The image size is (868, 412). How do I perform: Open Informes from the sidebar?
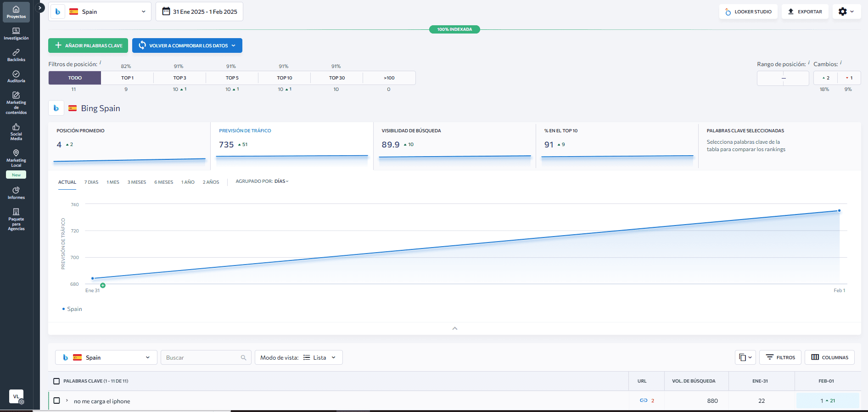coord(16,193)
